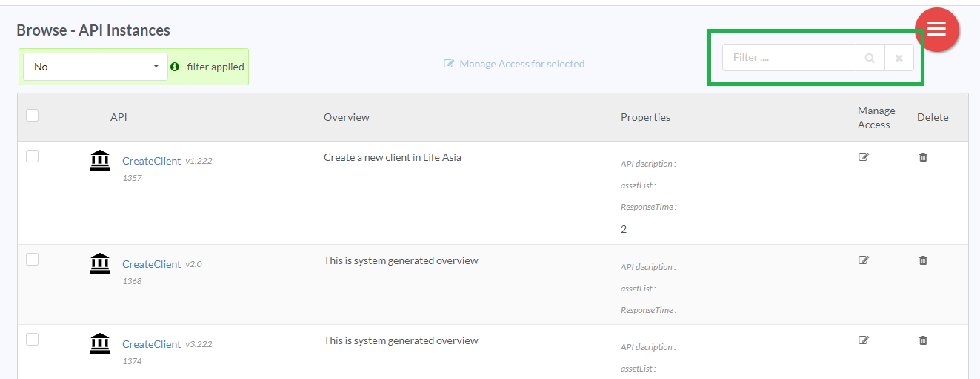Click Manage Access for selected link

click(514, 64)
